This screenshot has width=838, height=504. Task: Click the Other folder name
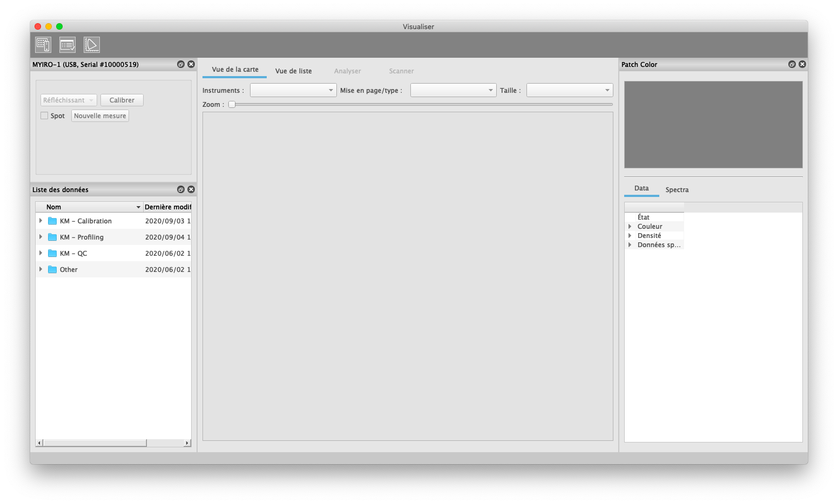pyautogui.click(x=69, y=270)
